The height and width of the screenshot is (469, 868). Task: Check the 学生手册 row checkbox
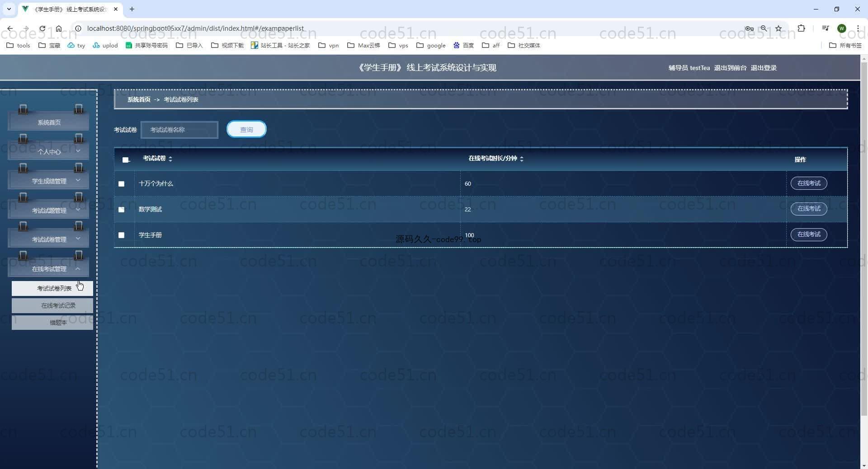point(121,235)
